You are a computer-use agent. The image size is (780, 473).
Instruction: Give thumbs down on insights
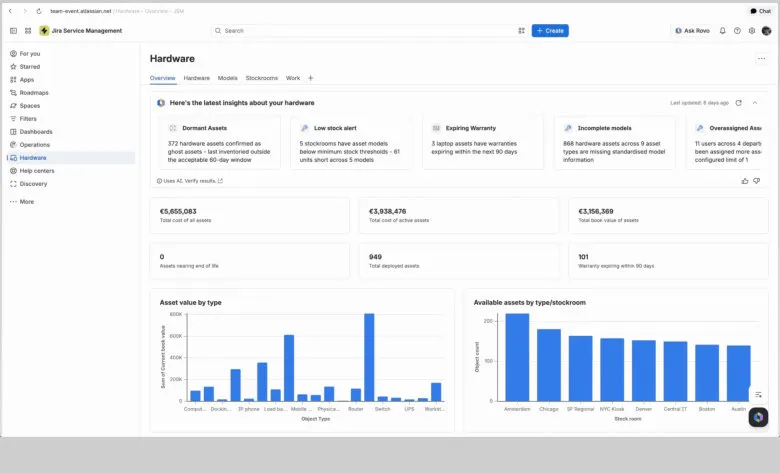tap(757, 181)
